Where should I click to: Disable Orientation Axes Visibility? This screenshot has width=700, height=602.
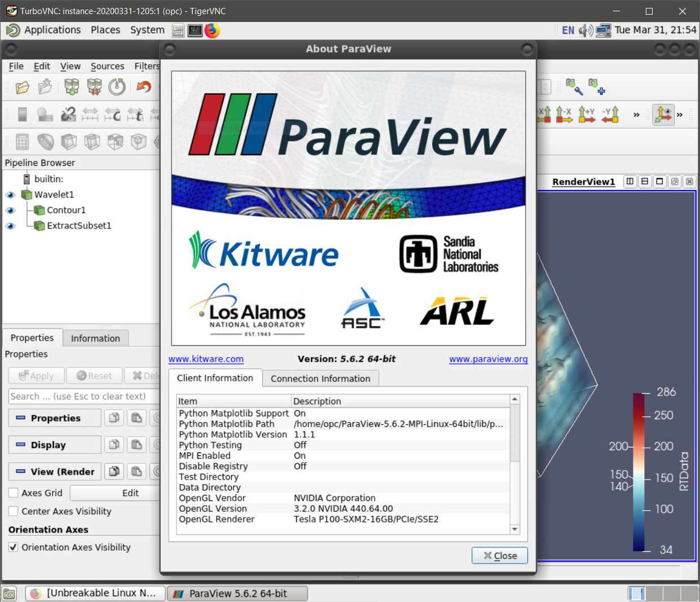13,547
